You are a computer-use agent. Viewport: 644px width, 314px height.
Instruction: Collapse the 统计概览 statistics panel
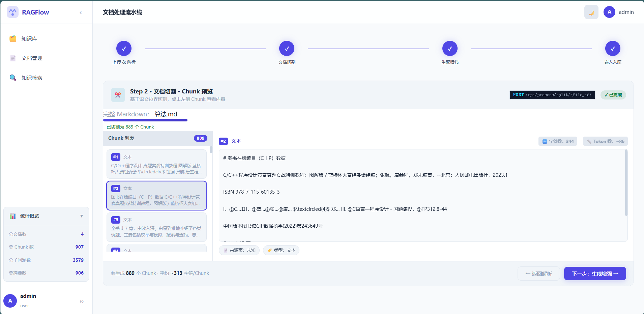pos(81,216)
